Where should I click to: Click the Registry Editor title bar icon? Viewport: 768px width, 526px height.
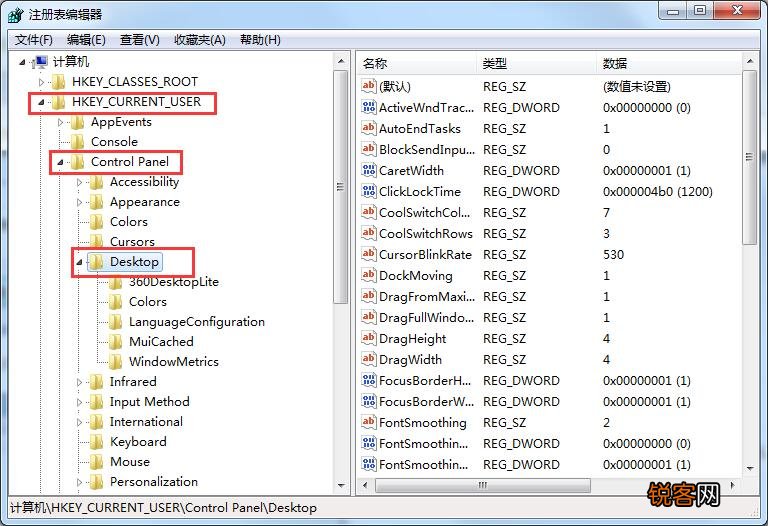[15, 15]
